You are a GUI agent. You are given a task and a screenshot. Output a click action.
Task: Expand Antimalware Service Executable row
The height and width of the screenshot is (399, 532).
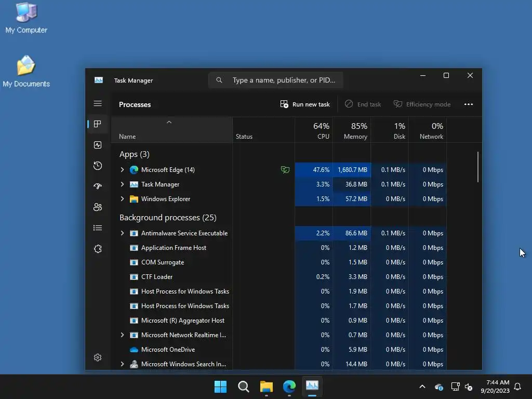click(x=122, y=233)
